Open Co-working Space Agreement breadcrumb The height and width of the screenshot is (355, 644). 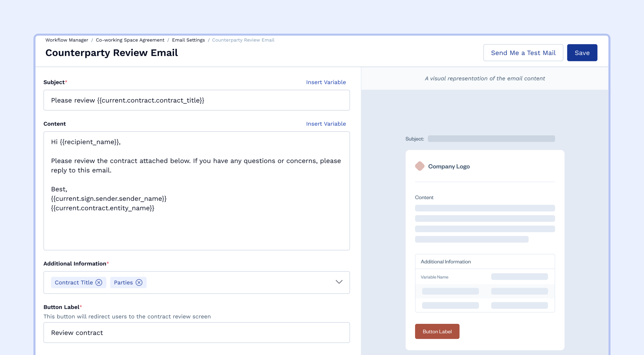[130, 40]
